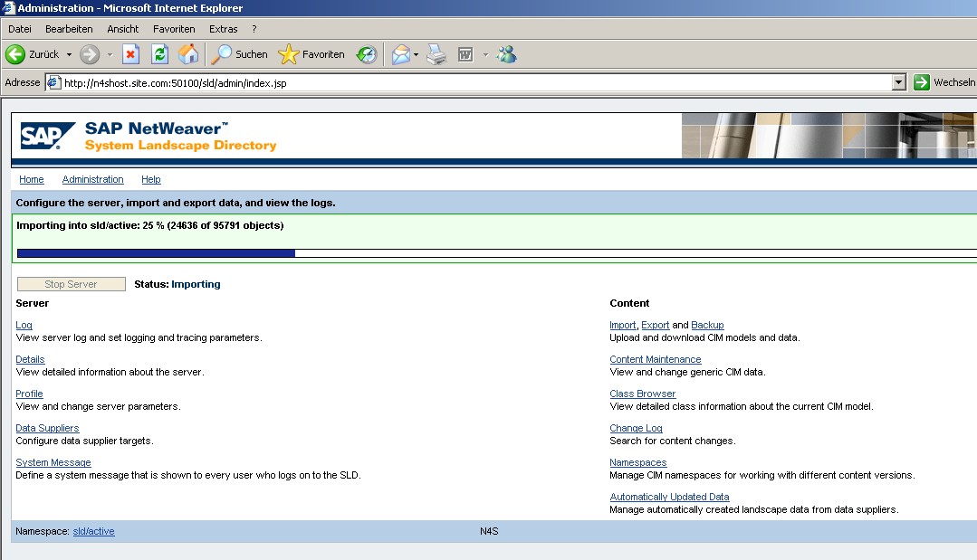This screenshot has height=560, width=977.
Task: Click the Stop loading icon
Action: point(130,54)
